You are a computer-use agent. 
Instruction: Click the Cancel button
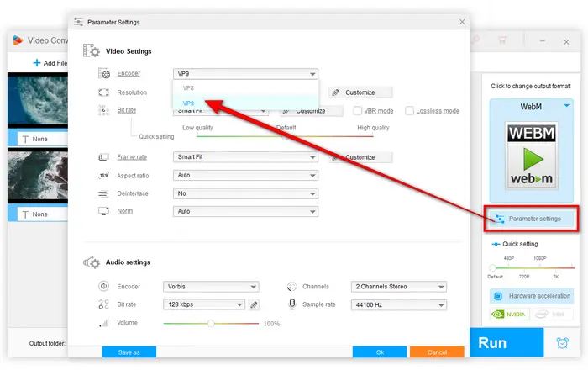(437, 352)
